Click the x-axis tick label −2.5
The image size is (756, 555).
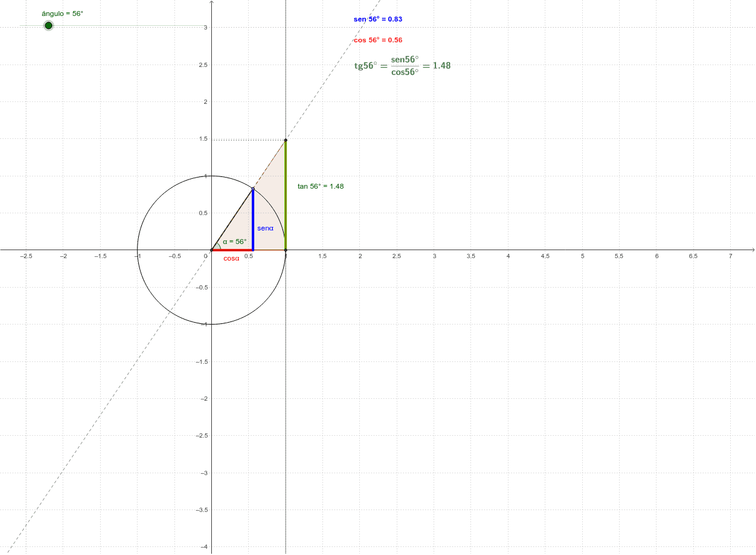[x=26, y=256]
